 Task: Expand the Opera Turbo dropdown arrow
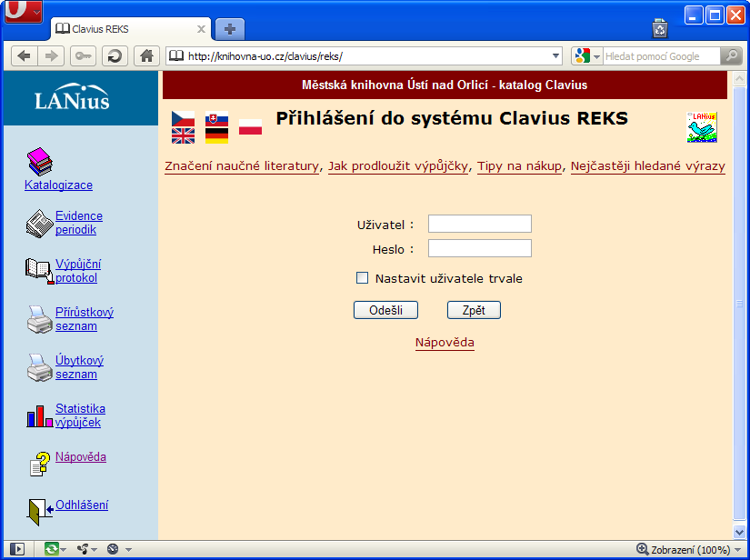click(x=128, y=549)
